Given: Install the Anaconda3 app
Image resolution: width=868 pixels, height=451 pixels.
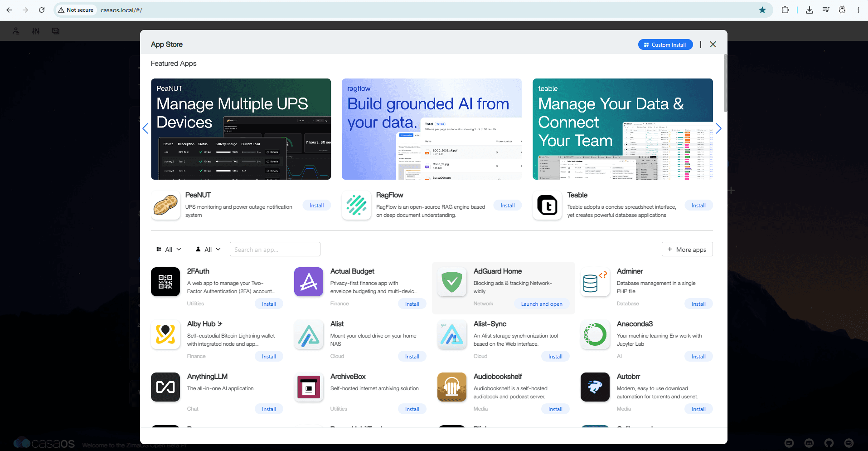Looking at the screenshot, I should [698, 357].
